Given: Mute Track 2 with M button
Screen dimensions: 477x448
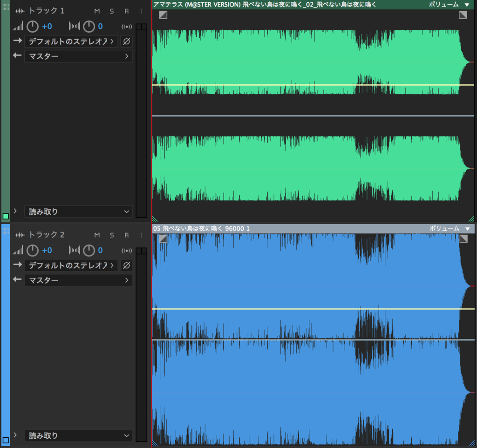Looking at the screenshot, I should [97, 235].
